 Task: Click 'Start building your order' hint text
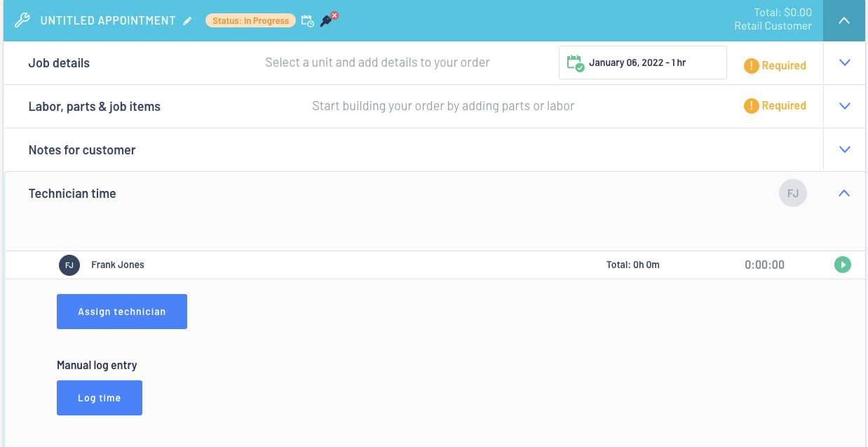pyautogui.click(x=443, y=106)
